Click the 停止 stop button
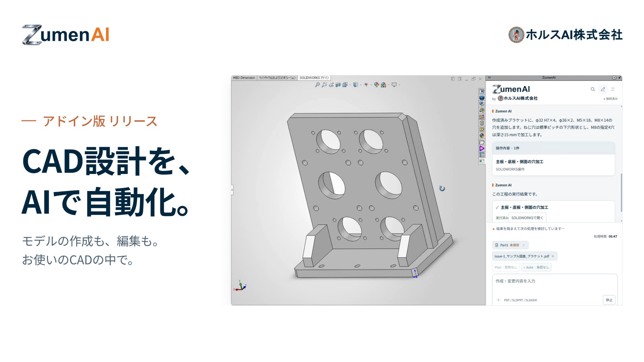Viewport: 644px width, 362px height. [x=609, y=300]
